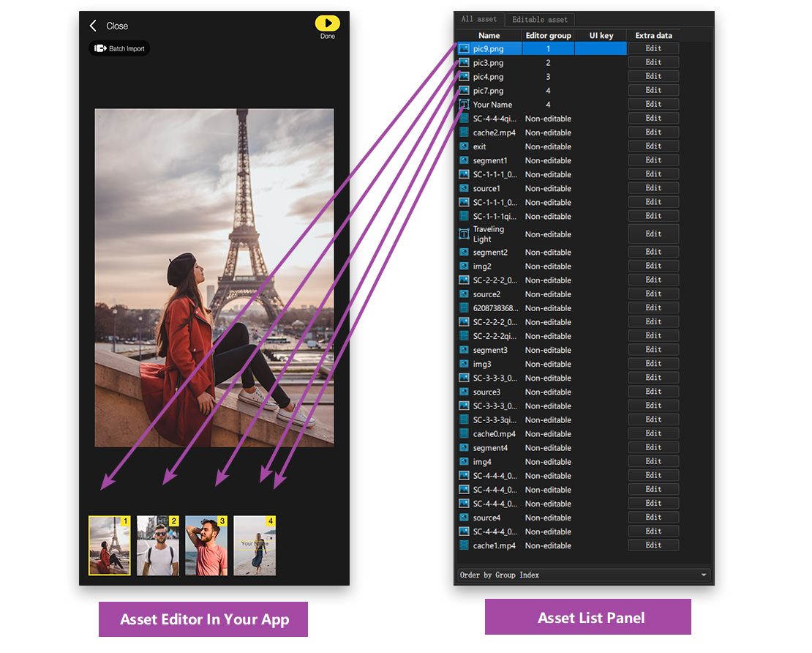Click the video icon for cache2.mp4
812x653 pixels.
coord(464,133)
